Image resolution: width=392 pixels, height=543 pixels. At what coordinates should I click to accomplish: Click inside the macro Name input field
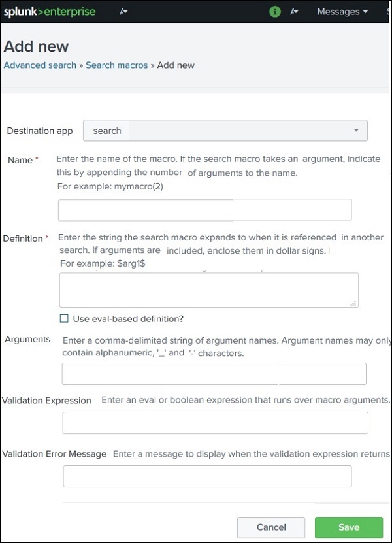[204, 209]
